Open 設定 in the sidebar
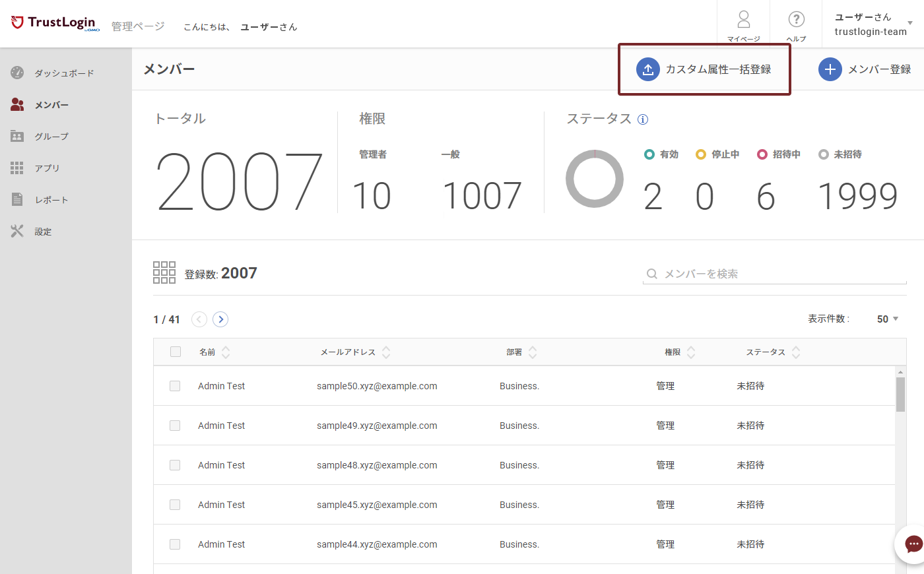 (x=43, y=232)
